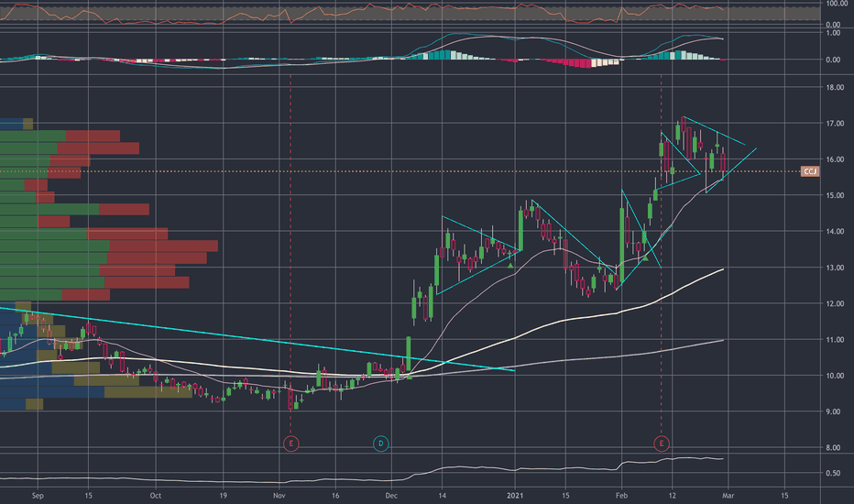The width and height of the screenshot is (854, 504).
Task: Click the 12.00 price axis label
Action: [835, 303]
